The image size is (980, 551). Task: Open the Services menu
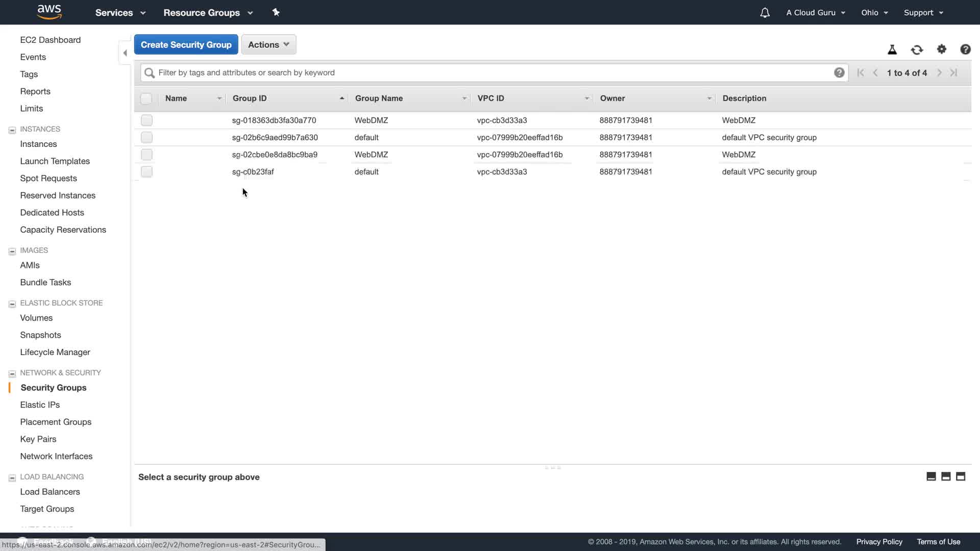[x=120, y=13]
